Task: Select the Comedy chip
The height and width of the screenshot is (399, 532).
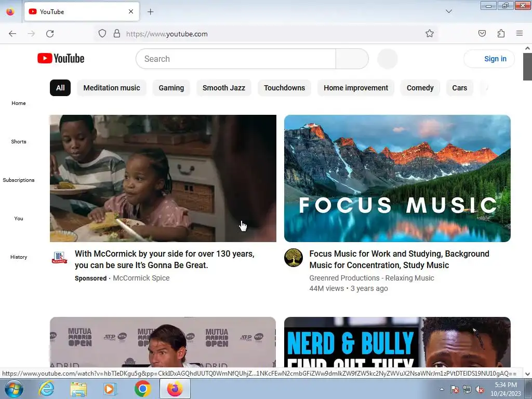Action: [420, 88]
